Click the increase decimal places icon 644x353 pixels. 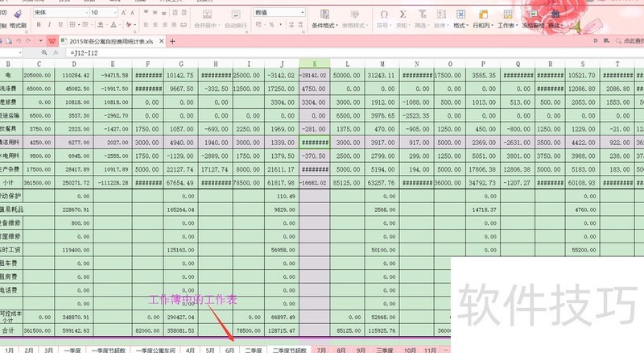click(x=291, y=25)
